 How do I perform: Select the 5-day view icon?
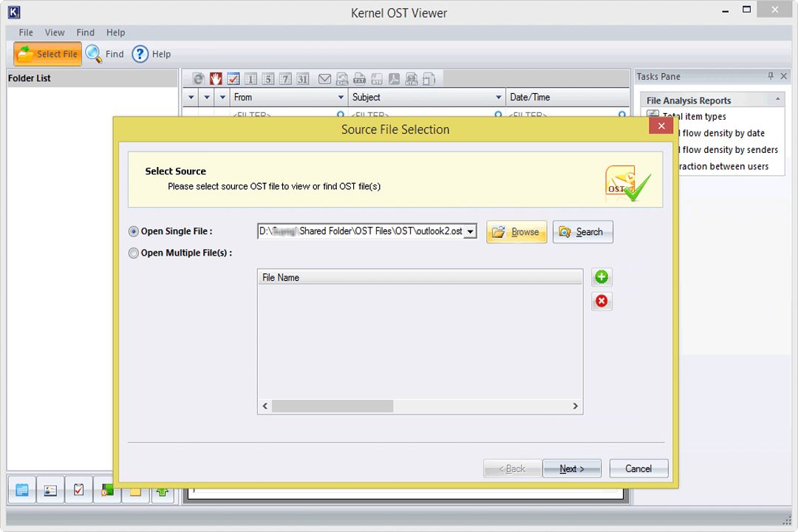coord(268,79)
